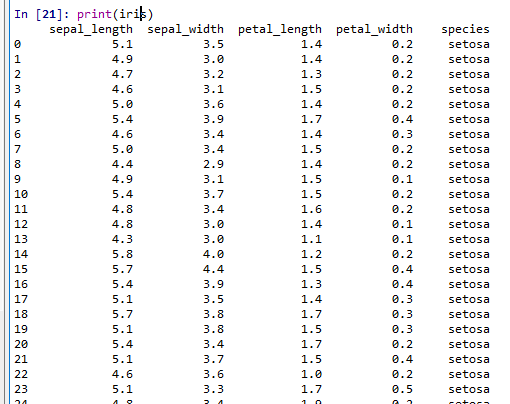Click sepal_width value 3.4 in row 7
The width and height of the screenshot is (510, 404).
pos(214,149)
